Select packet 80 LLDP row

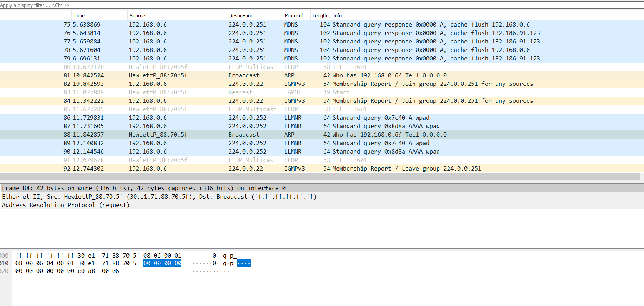(322, 67)
